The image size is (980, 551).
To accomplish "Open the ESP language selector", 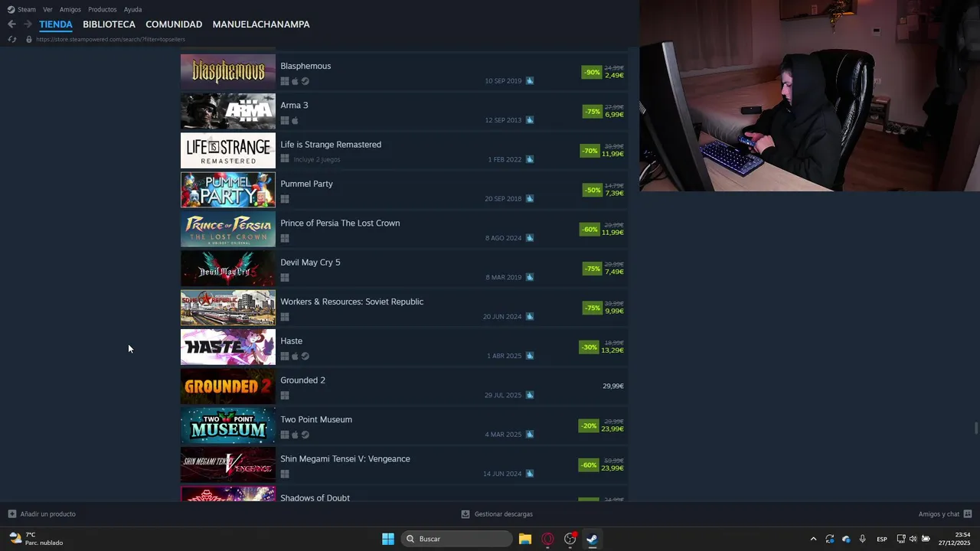I will click(x=882, y=539).
